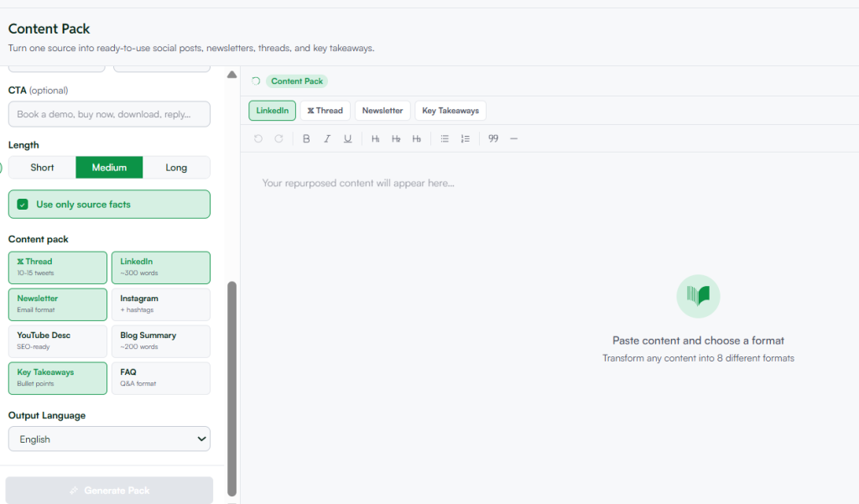This screenshot has height=504, width=859.
Task: Deselect the Newsletter Email format card
Action: click(x=58, y=304)
